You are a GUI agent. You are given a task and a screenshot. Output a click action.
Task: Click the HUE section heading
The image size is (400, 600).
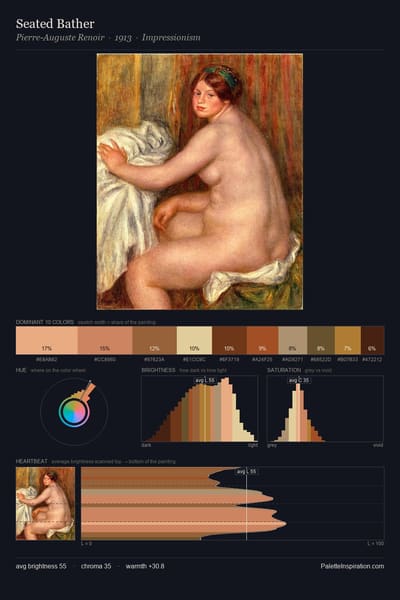point(21,370)
